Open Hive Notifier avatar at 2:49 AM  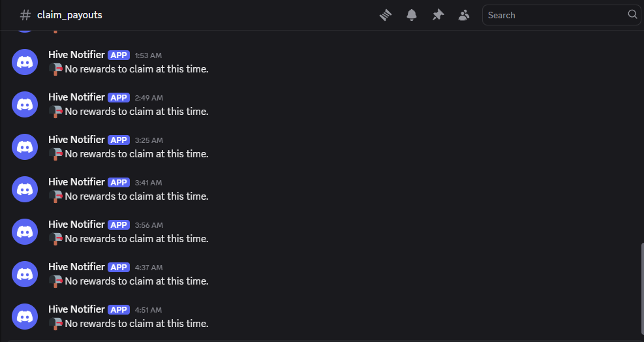click(25, 104)
